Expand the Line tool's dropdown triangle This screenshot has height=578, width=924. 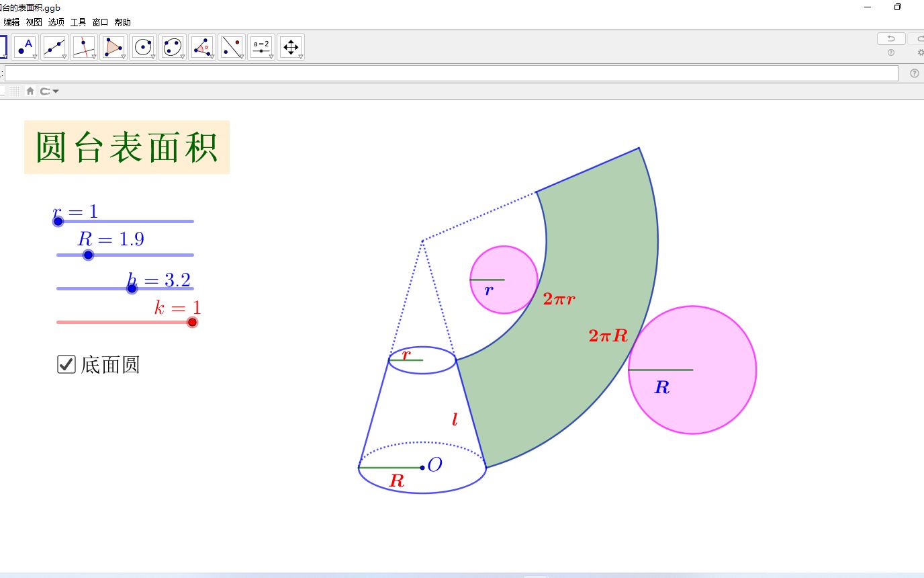(x=64, y=57)
